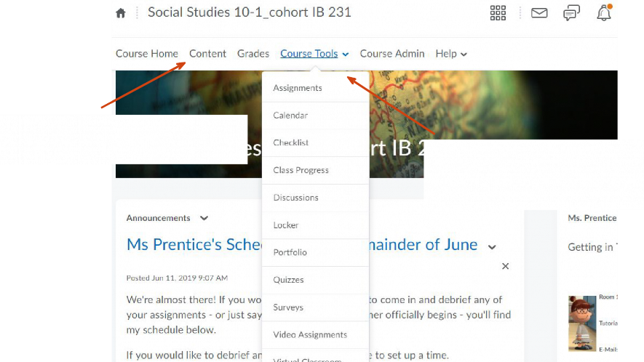Expand the Announcements widget chevron

tap(204, 218)
